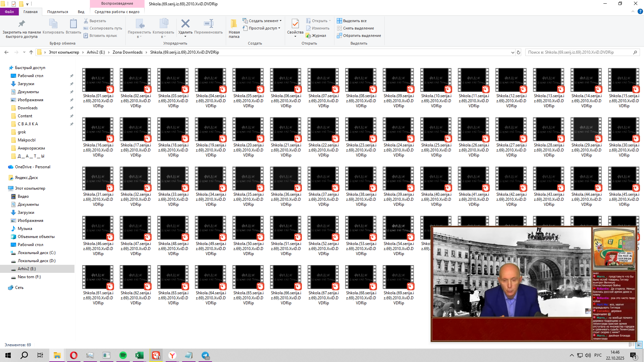This screenshot has width=644, height=362.
Task: Open the Properties (Свойства) icon
Action: click(x=295, y=24)
